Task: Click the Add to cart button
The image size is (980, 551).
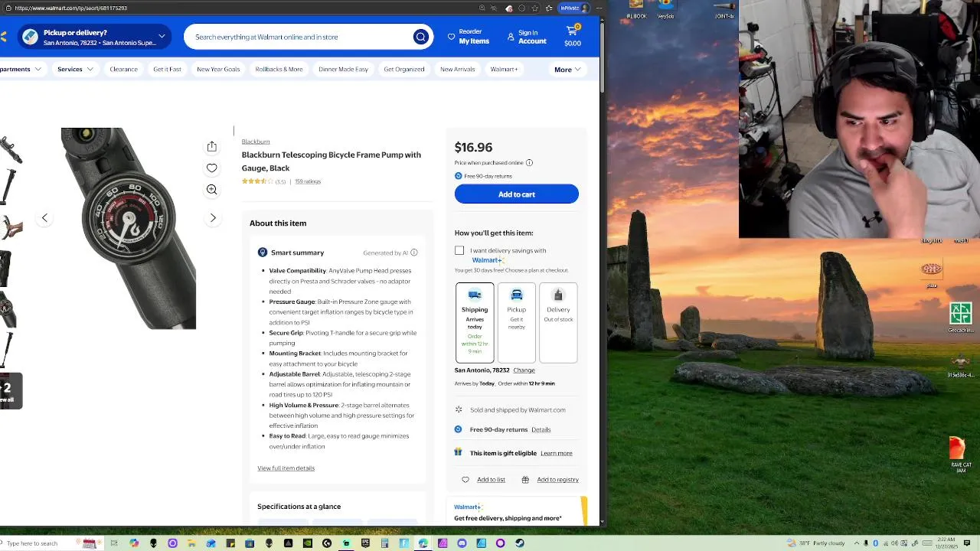Action: pos(517,194)
